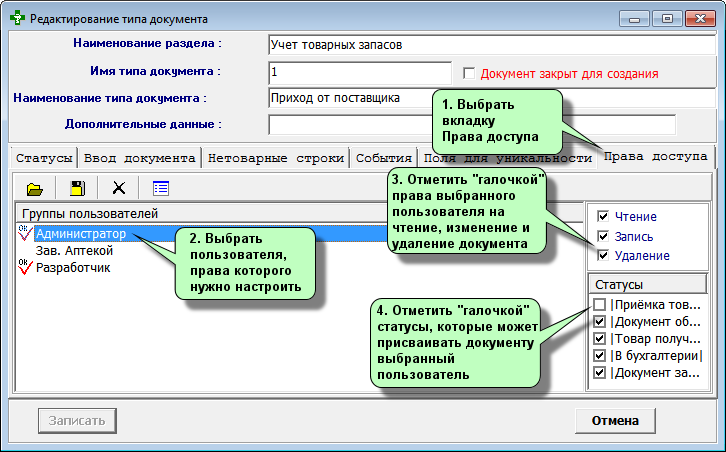726x452 pixels.
Task: Click the Имя типа документа field
Action: click(x=360, y=73)
